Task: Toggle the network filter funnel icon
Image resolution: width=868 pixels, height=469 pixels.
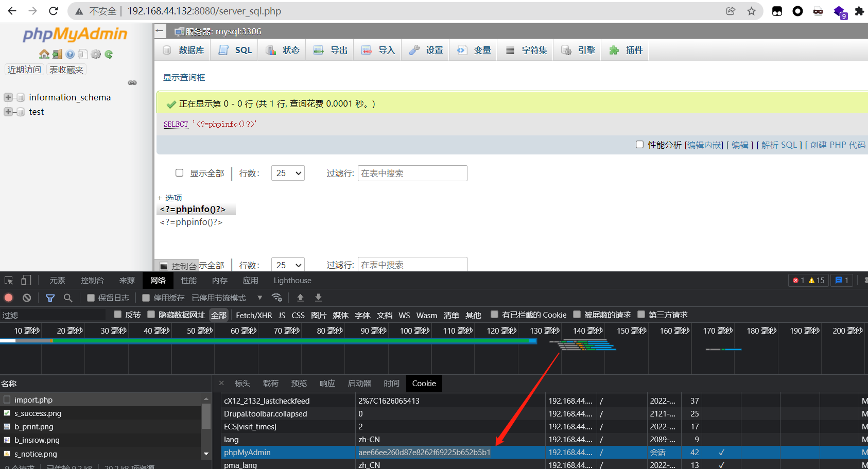Action: click(x=50, y=298)
